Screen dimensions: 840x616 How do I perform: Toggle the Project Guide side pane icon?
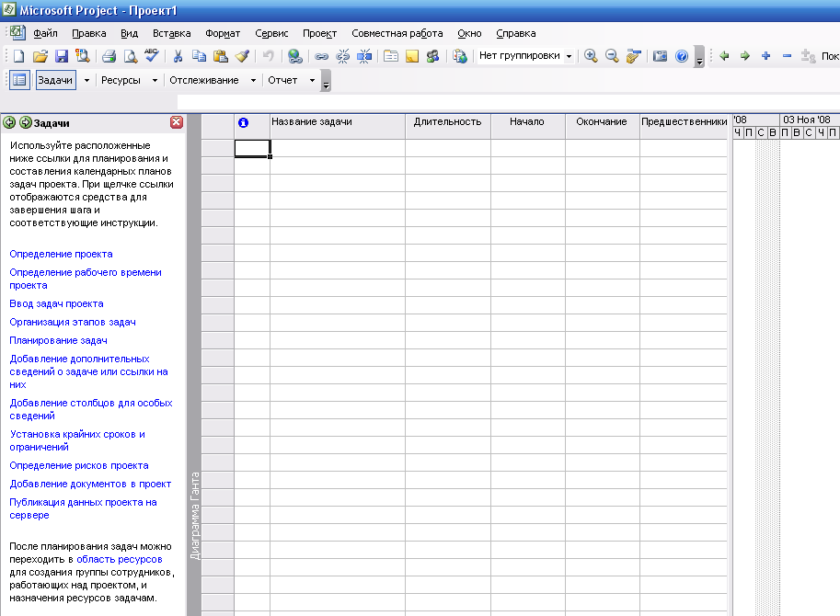coord(19,80)
